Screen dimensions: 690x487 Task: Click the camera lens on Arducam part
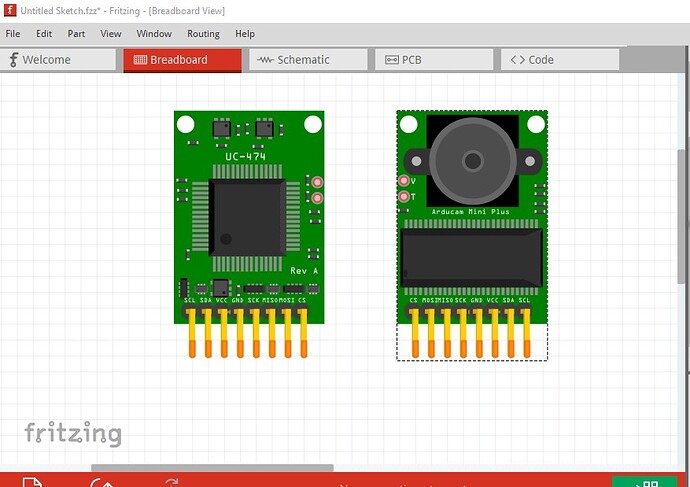pyautogui.click(x=473, y=161)
